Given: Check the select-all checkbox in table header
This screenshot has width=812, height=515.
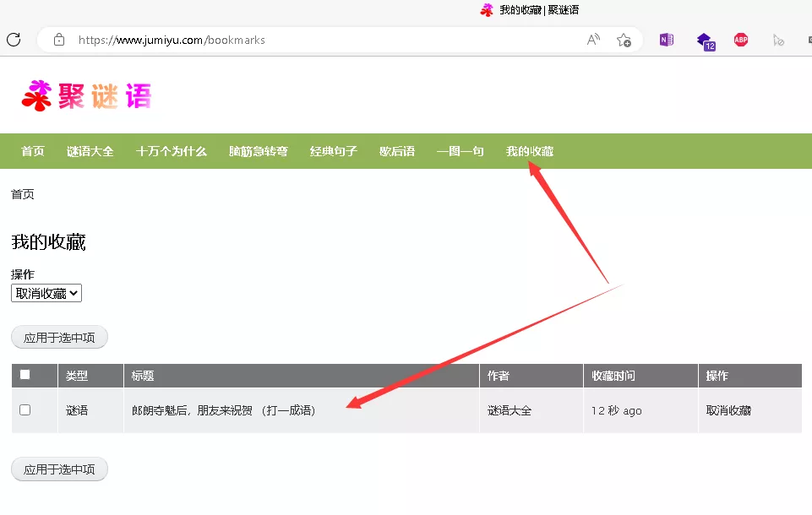Looking at the screenshot, I should pos(24,374).
